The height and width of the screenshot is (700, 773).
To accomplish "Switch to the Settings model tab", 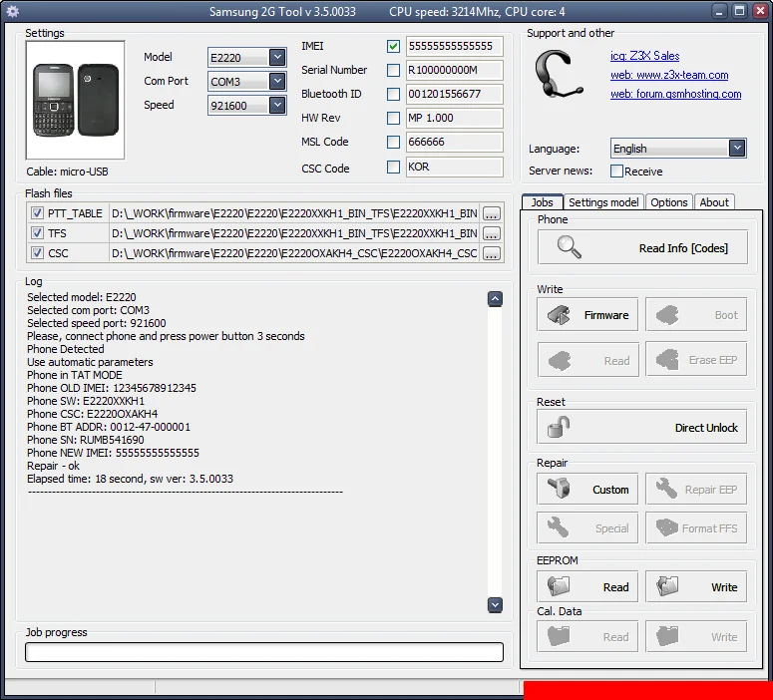I will click(x=603, y=202).
